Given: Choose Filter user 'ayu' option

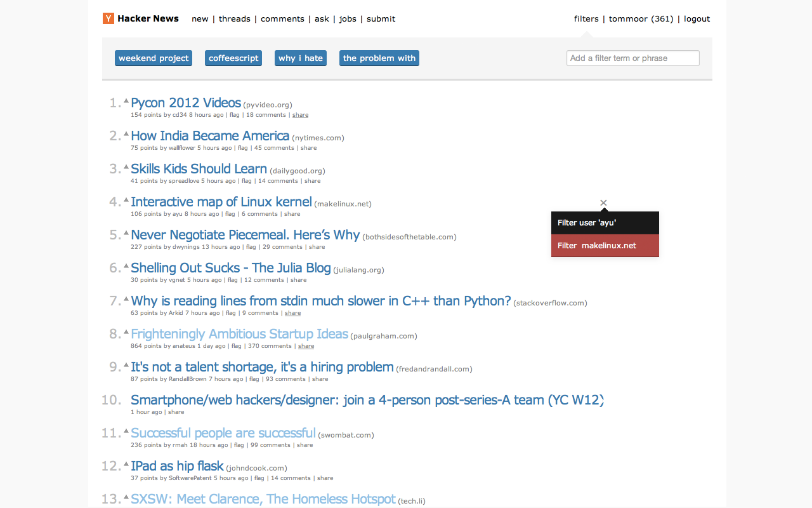Looking at the screenshot, I should [605, 223].
